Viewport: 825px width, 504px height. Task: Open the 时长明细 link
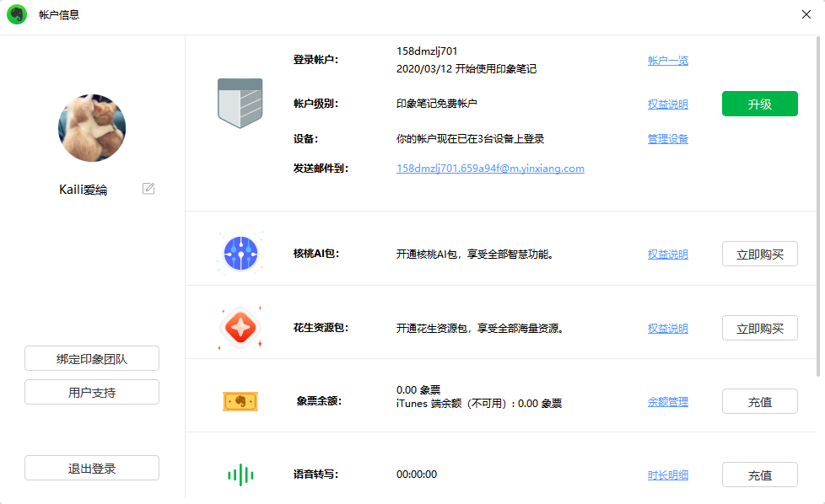(668, 475)
